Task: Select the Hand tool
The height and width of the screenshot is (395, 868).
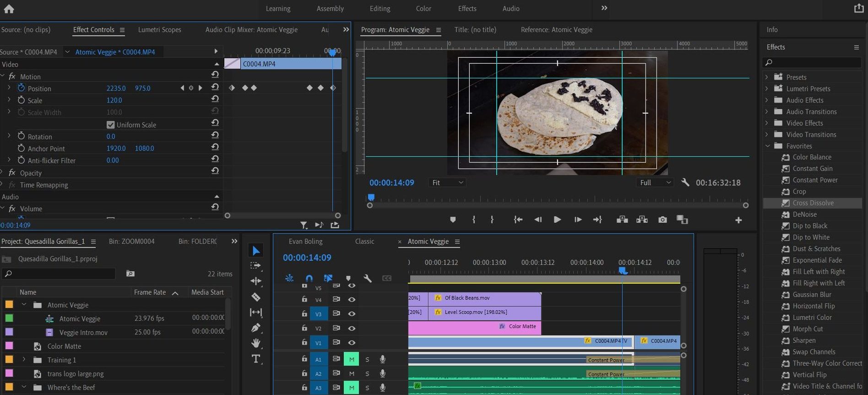Action: point(256,343)
